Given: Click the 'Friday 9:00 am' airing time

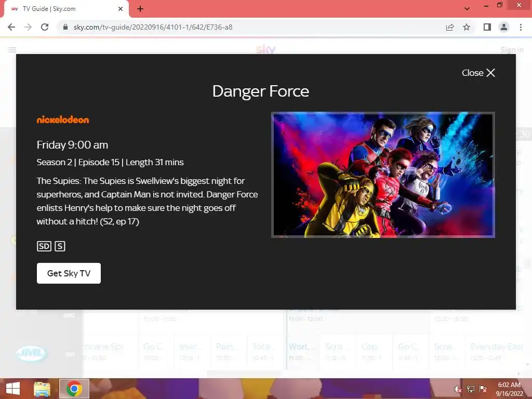Looking at the screenshot, I should coord(72,145).
